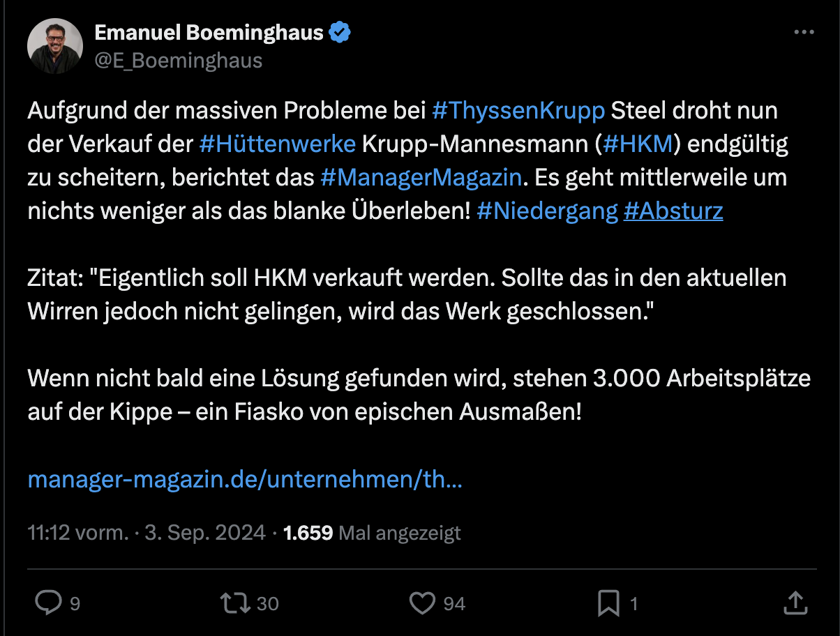The image size is (840, 636).
Task: Like the tweet with the heart icon
Action: [x=422, y=603]
